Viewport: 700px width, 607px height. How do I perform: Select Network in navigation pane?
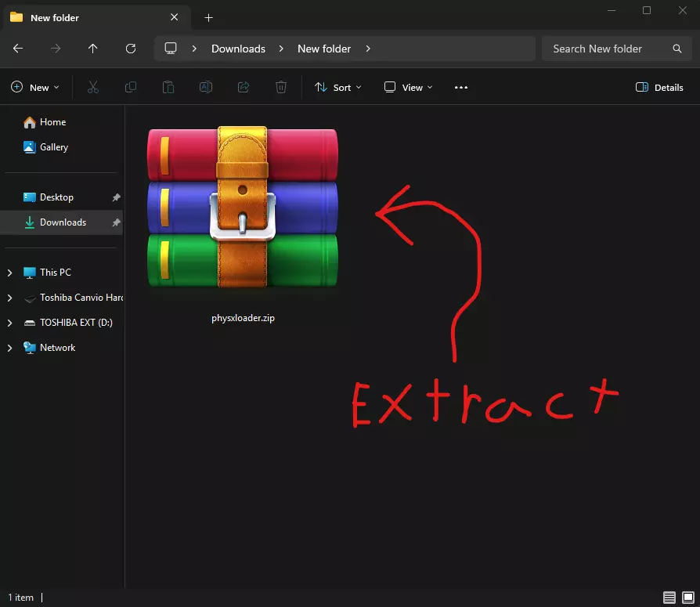[61, 348]
